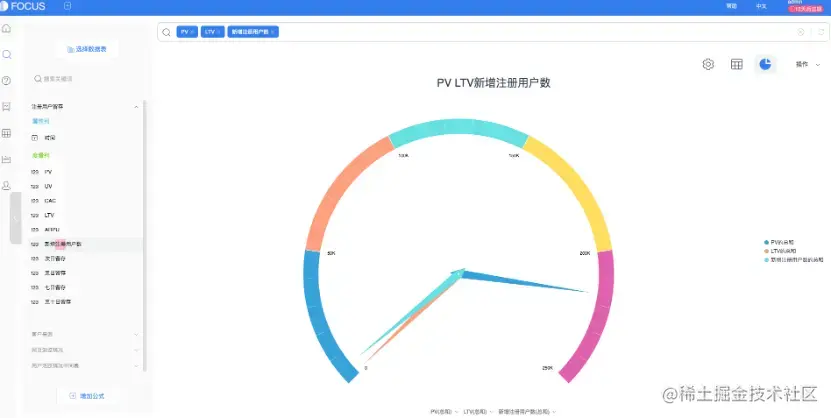Click the calendar icon beside 时间
Viewport: 832px width, 418px height.
34,138
